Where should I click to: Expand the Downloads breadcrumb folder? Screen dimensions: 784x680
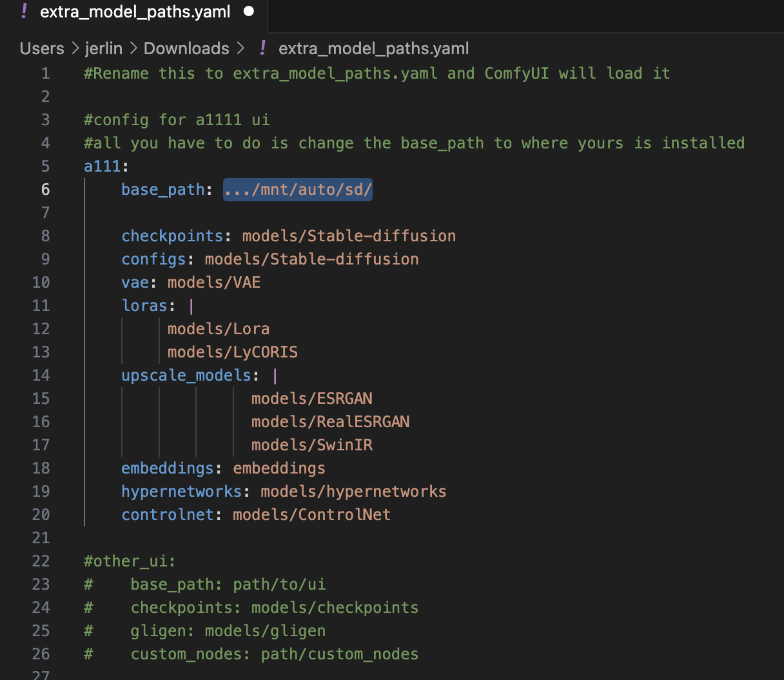click(x=186, y=48)
